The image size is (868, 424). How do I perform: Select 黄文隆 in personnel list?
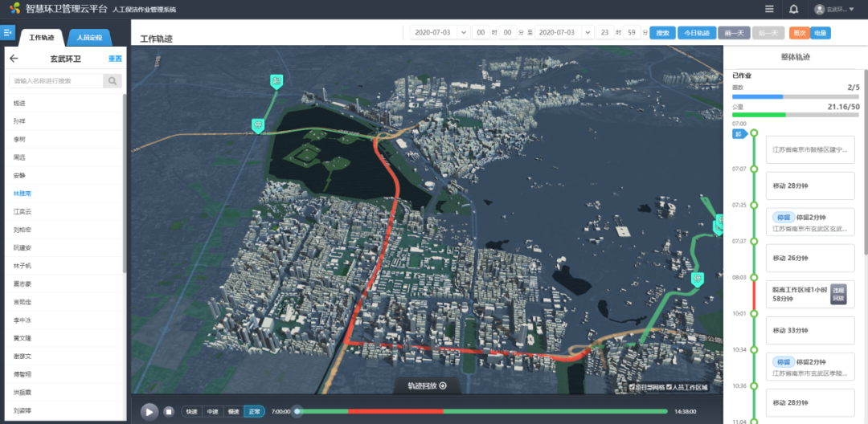65,338
